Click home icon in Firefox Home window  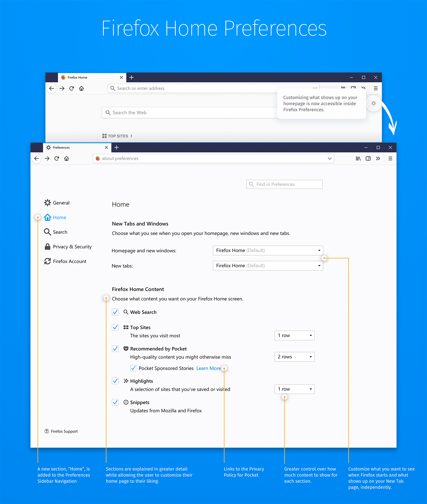click(x=81, y=88)
